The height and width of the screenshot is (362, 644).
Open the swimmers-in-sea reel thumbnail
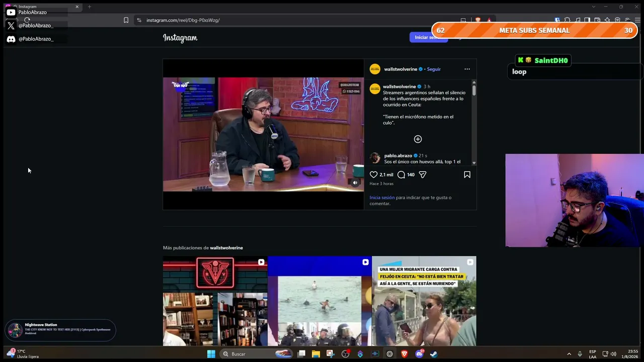(319, 301)
